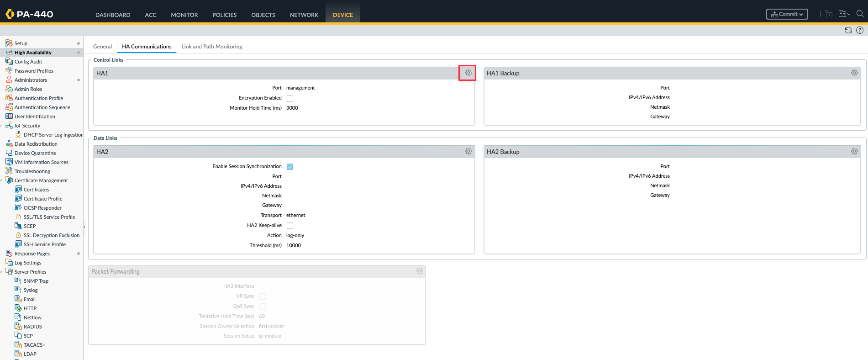Click the HTTP server profile icon
The width and height of the screenshot is (868, 360).
point(18,308)
